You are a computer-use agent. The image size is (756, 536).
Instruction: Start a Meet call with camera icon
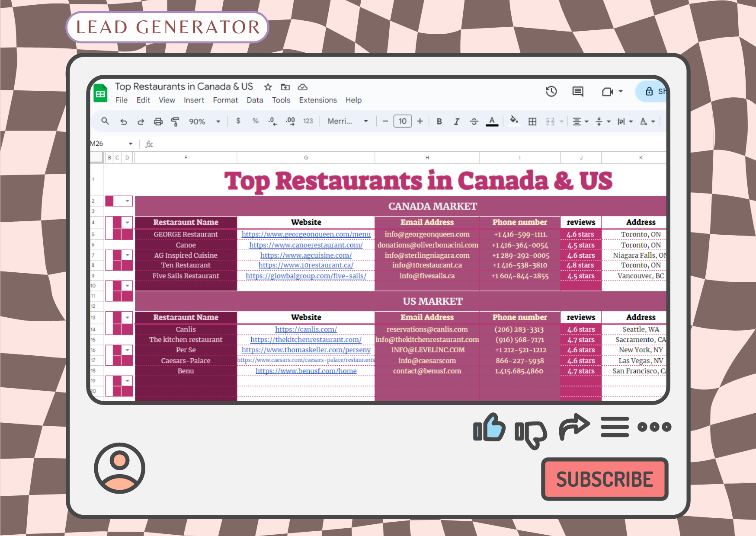[608, 92]
